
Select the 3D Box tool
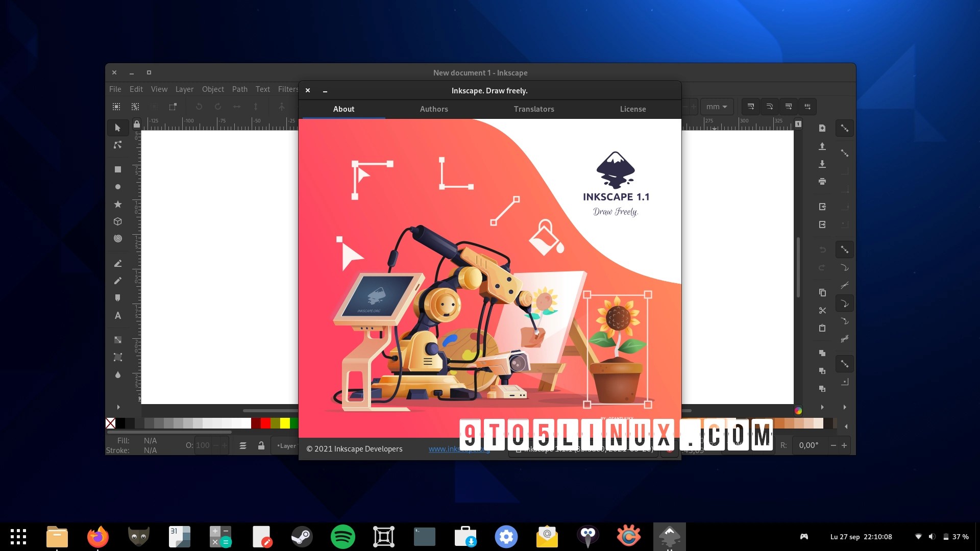(118, 221)
